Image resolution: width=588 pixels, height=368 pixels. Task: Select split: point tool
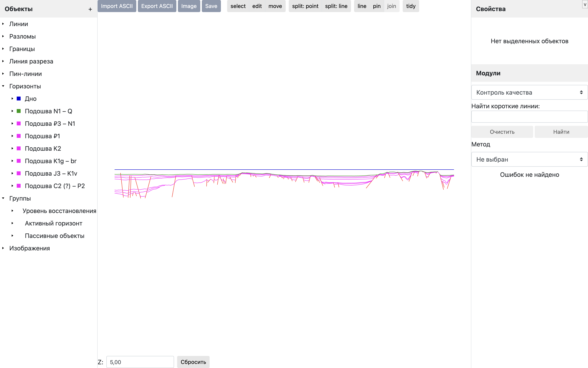coord(305,6)
